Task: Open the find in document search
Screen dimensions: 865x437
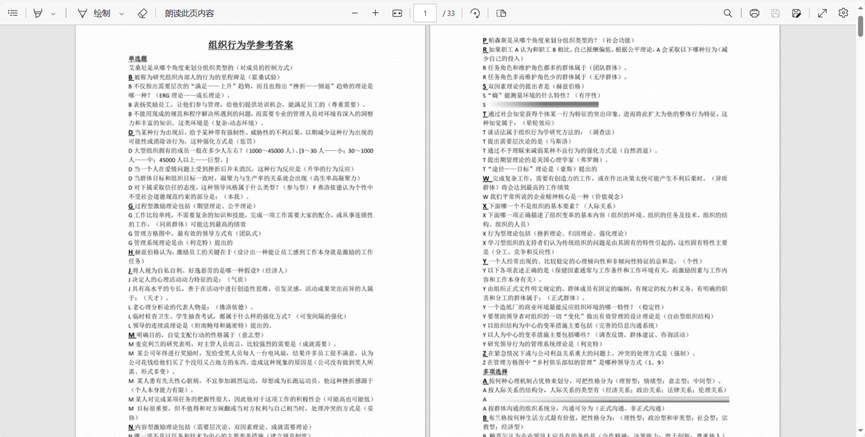Action: click(726, 14)
